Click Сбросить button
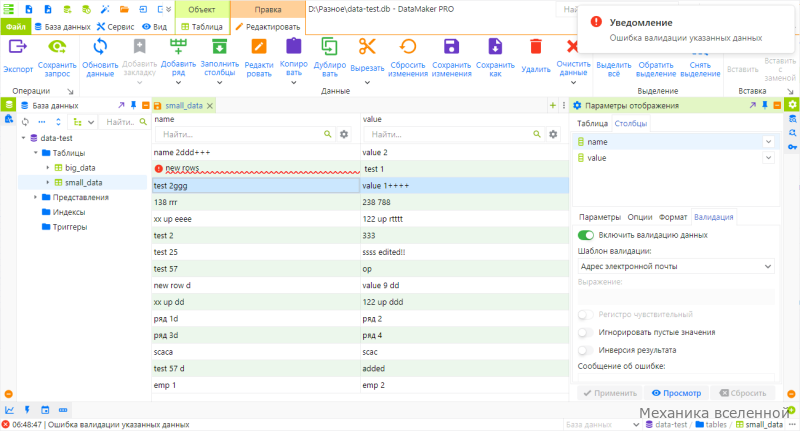 (x=743, y=393)
